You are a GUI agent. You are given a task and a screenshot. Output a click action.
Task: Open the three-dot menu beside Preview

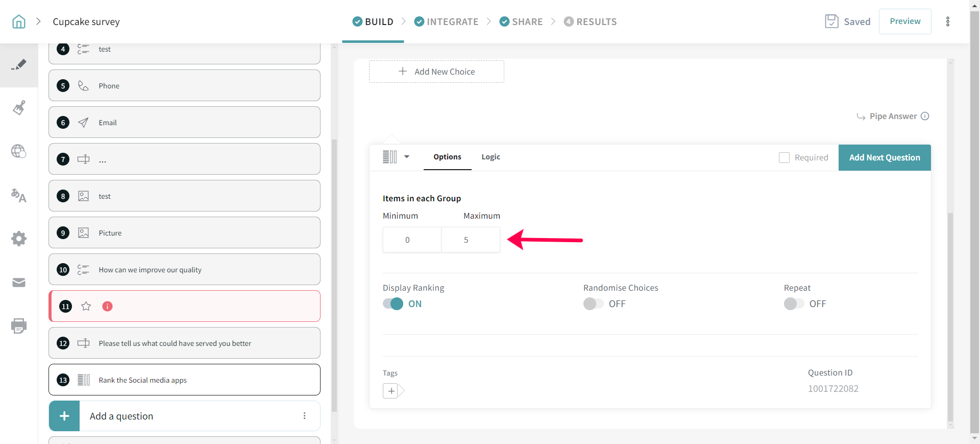[948, 21]
